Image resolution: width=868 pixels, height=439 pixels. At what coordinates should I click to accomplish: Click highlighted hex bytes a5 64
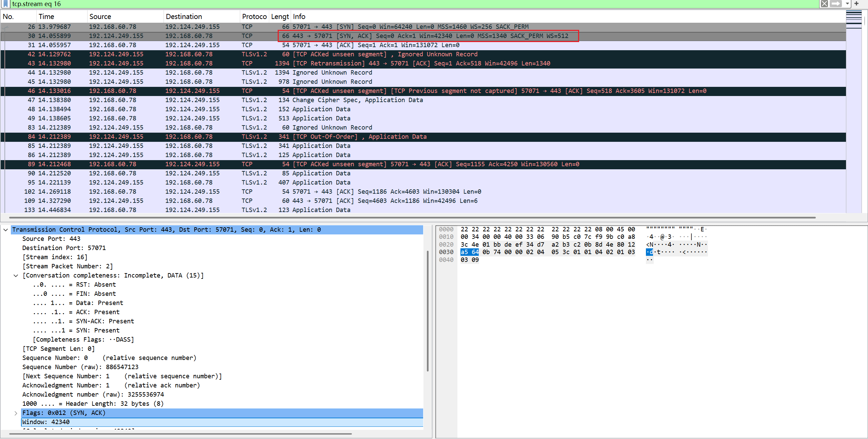tap(470, 252)
